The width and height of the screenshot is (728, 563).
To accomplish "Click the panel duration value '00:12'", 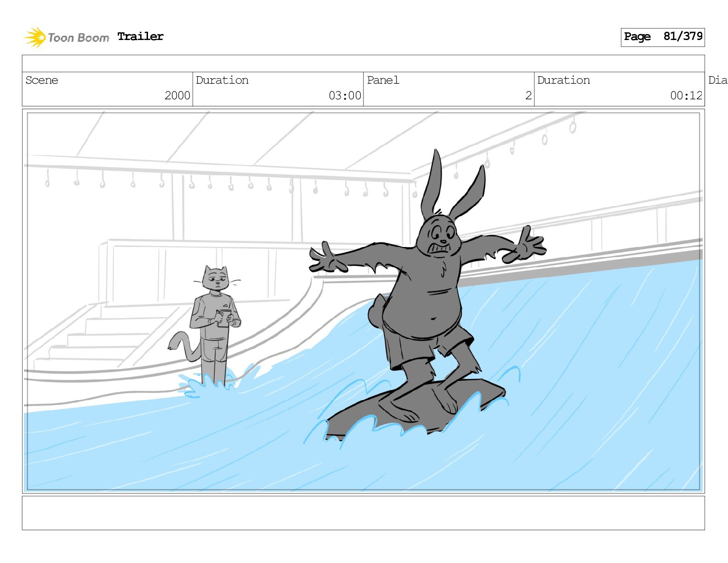I will tap(686, 96).
